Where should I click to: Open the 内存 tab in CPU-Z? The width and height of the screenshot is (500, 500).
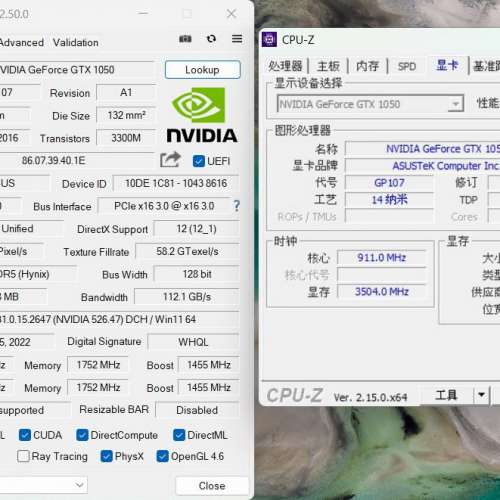pos(368,66)
